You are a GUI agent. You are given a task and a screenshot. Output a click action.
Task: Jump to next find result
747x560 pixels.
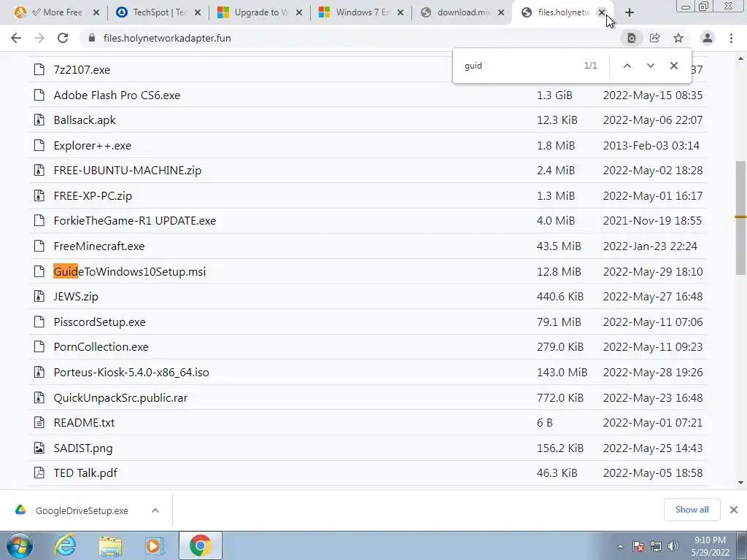[650, 66]
